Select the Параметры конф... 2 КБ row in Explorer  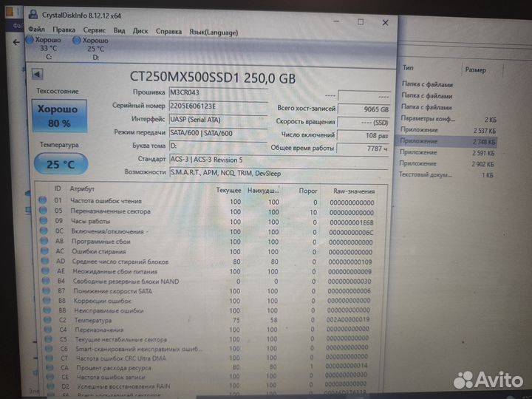[x=447, y=119]
